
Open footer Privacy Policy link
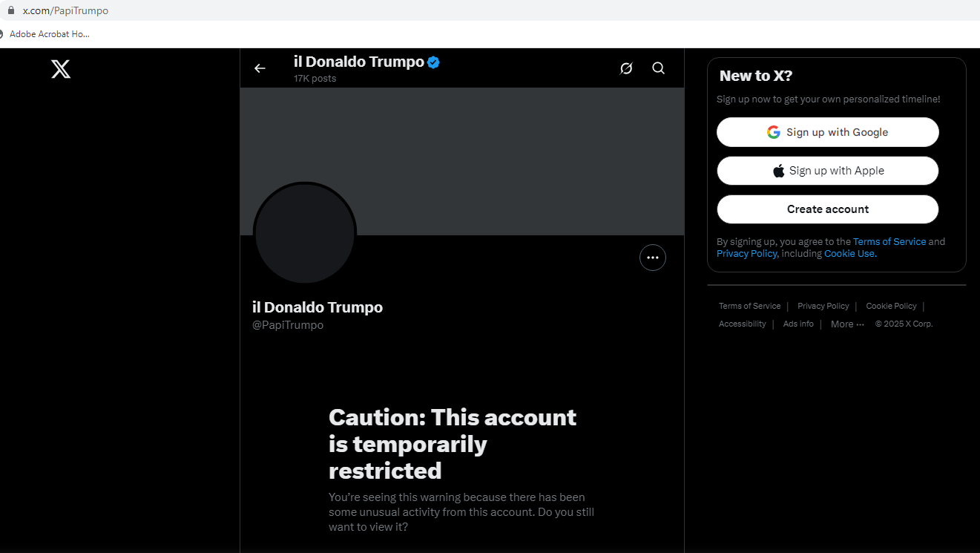tap(823, 306)
